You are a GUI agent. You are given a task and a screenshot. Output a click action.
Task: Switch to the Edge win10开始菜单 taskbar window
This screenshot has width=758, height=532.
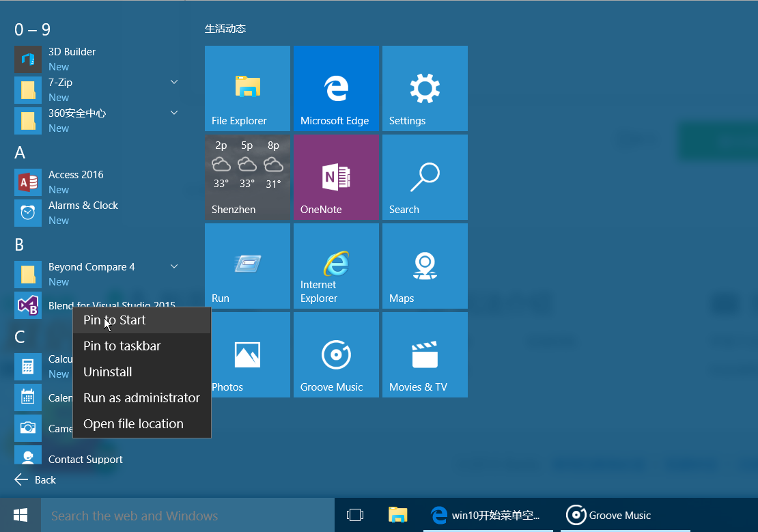[488, 515]
